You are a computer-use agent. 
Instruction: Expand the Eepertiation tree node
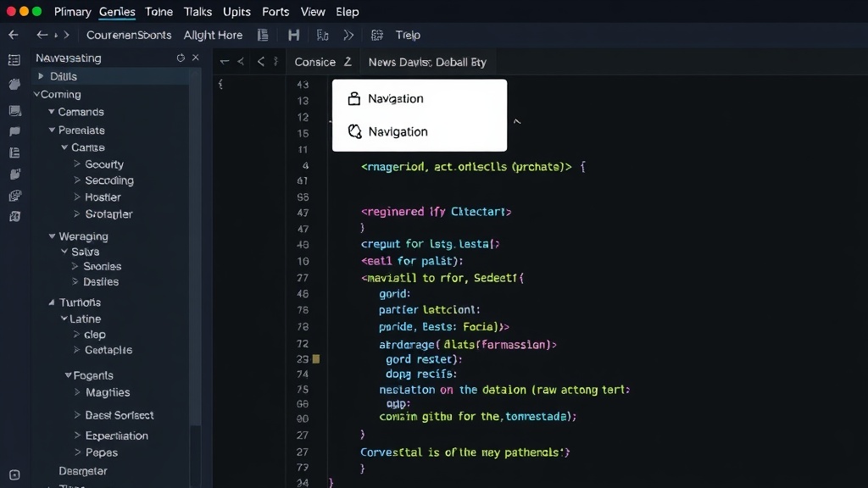(77, 435)
